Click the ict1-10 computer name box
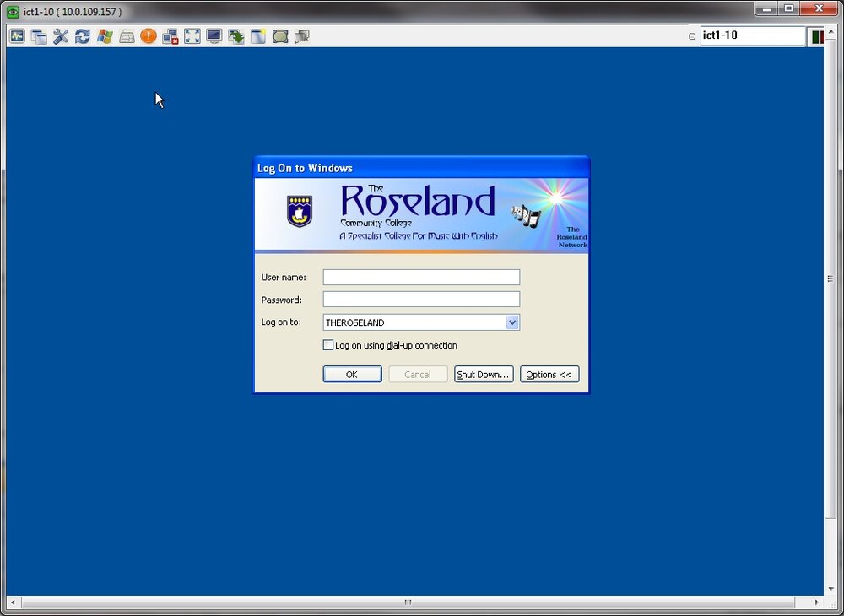The image size is (844, 616). tap(752, 35)
